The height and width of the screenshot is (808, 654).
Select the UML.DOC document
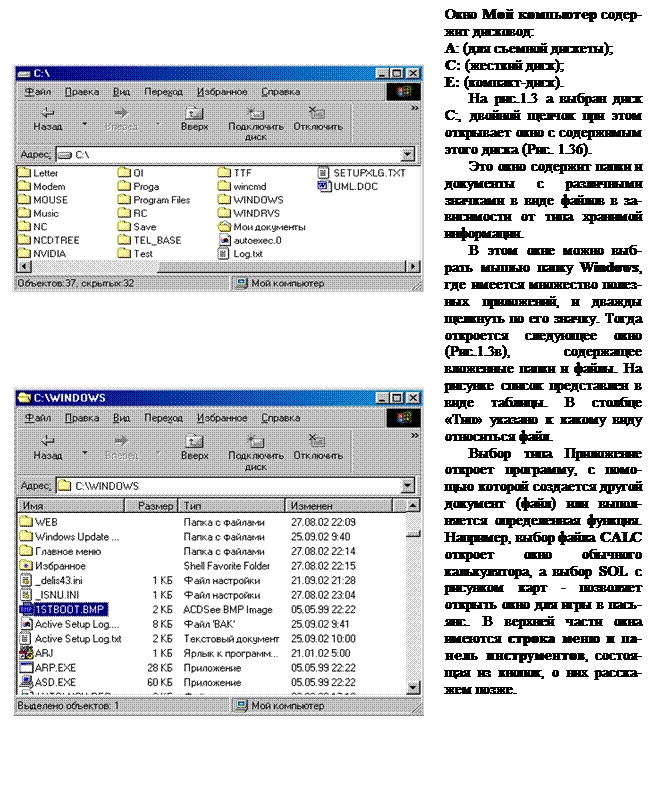pyautogui.click(x=348, y=186)
